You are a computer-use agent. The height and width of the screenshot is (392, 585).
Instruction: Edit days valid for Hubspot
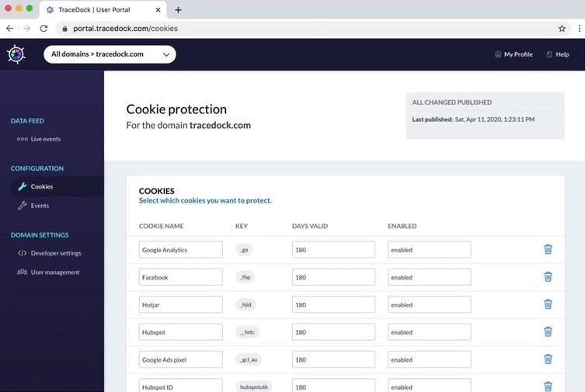333,332
